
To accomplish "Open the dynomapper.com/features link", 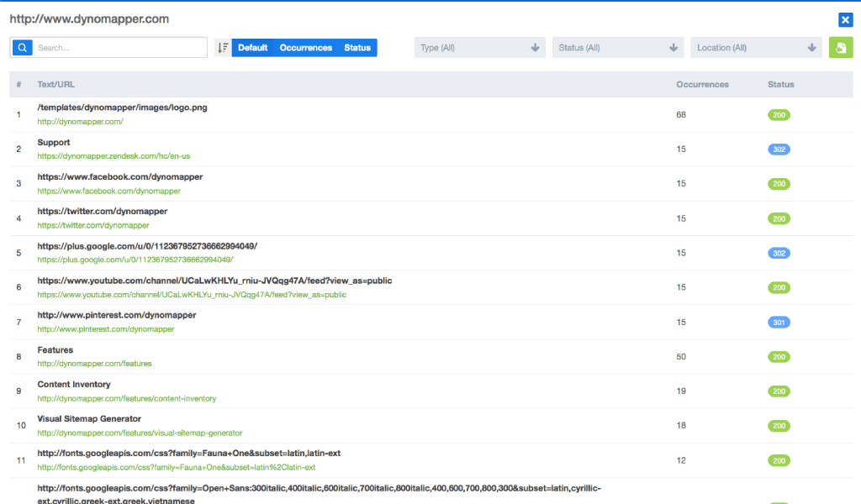I will tap(94, 364).
